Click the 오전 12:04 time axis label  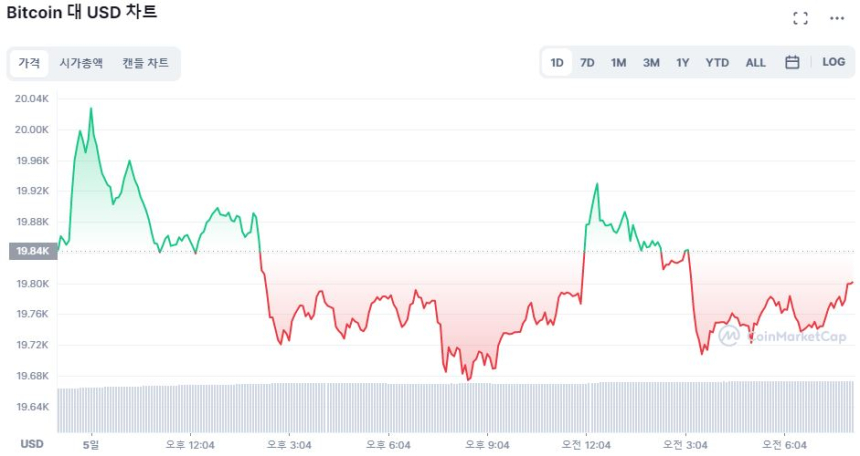585,443
